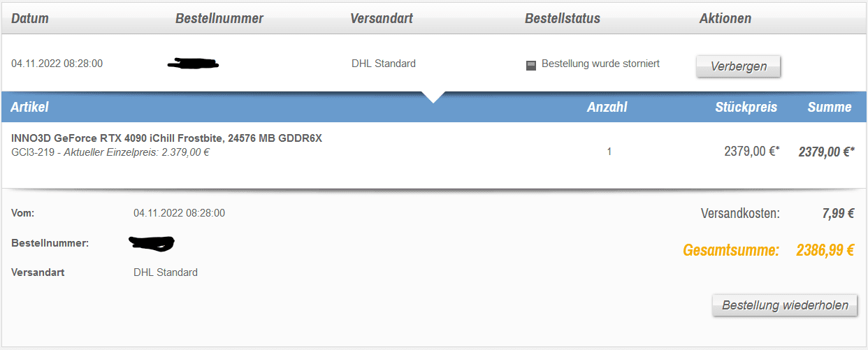Select the Datum column header
Image resolution: width=868 pixels, height=350 pixels.
pyautogui.click(x=30, y=18)
